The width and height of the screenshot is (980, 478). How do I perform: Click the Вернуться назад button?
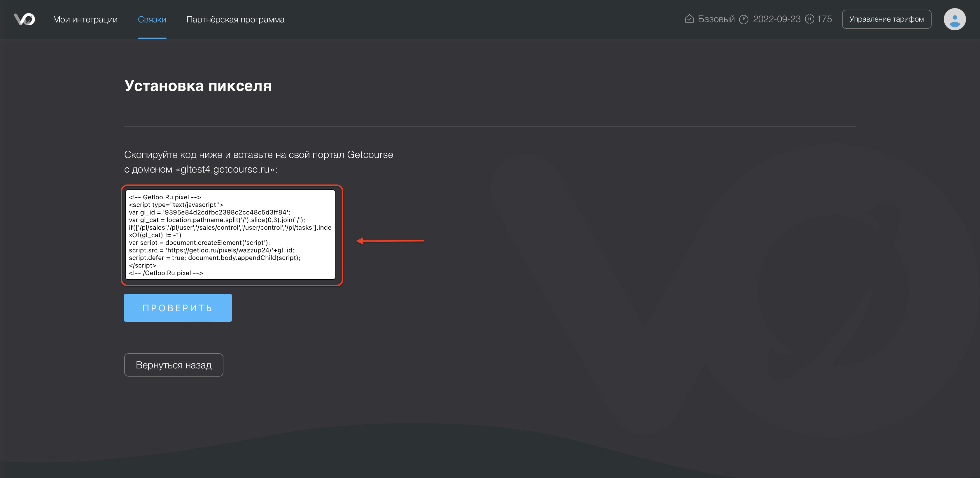coord(174,365)
